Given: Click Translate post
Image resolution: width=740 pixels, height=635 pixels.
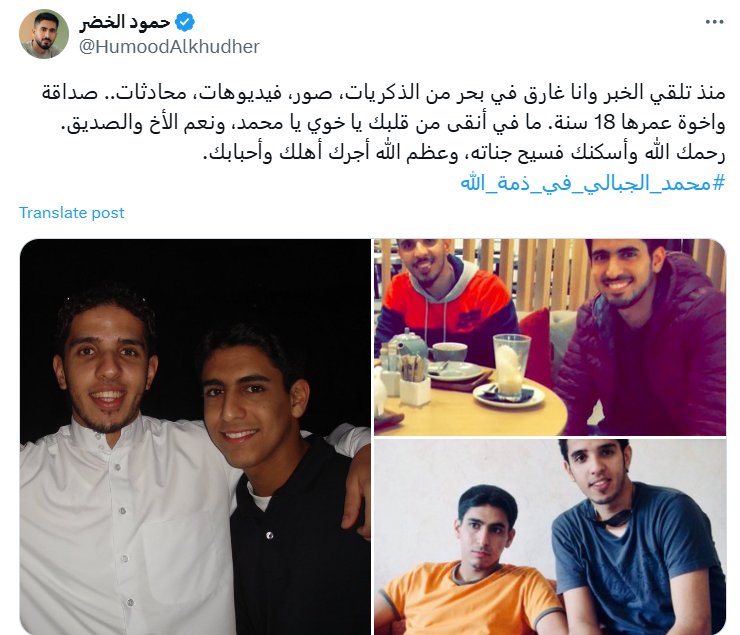Looking at the screenshot, I should click(x=72, y=213).
